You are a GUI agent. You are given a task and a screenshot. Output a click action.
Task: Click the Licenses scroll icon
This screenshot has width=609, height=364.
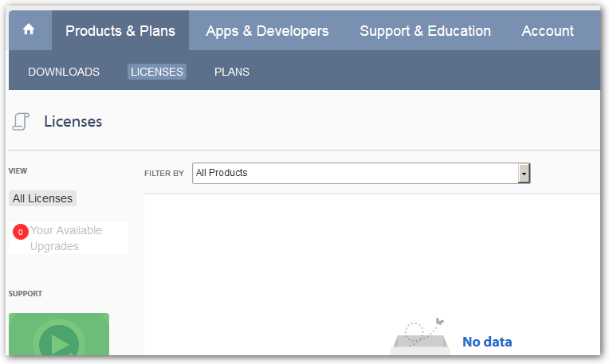[x=21, y=121]
